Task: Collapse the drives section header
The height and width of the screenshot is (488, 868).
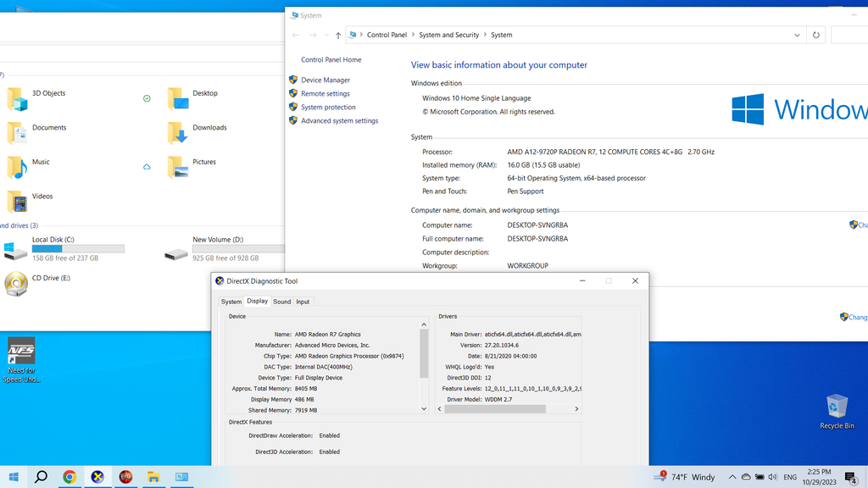Action: click(x=19, y=225)
